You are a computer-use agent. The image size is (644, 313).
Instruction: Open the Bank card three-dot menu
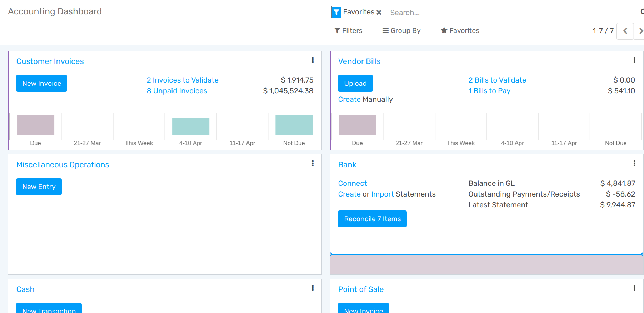(634, 163)
